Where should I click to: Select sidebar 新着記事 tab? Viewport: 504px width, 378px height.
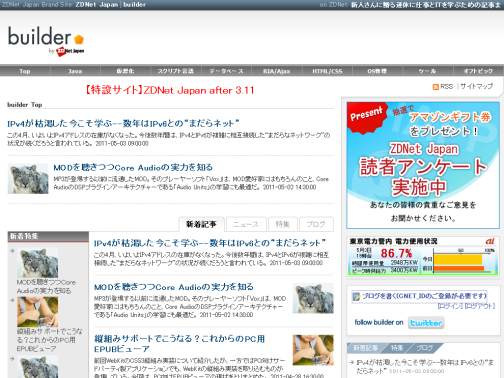366,348
